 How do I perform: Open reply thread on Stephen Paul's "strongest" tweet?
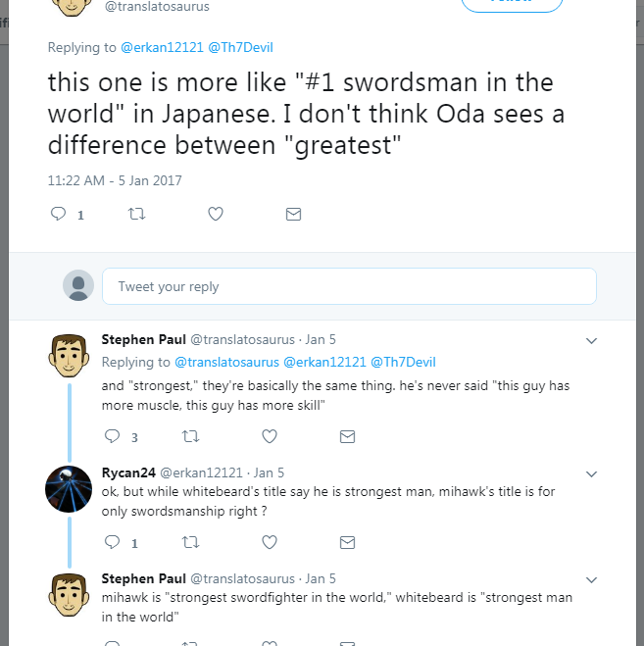112,436
